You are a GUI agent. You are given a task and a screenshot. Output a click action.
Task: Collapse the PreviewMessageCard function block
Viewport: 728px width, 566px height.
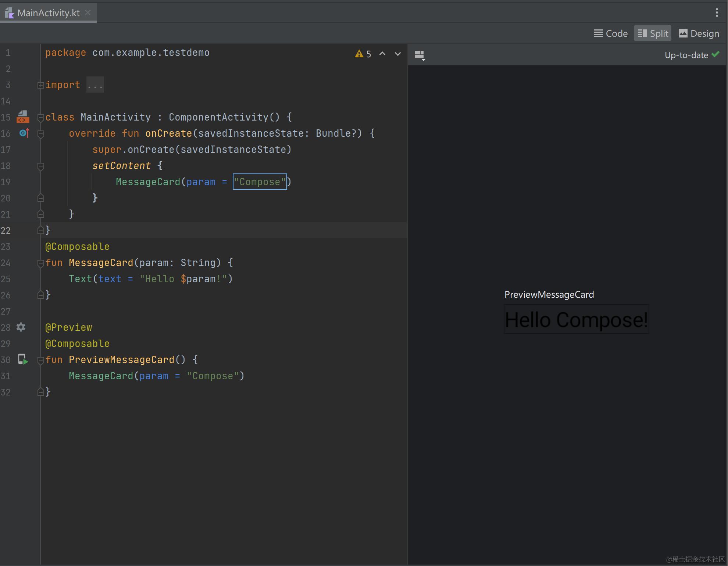click(x=40, y=360)
